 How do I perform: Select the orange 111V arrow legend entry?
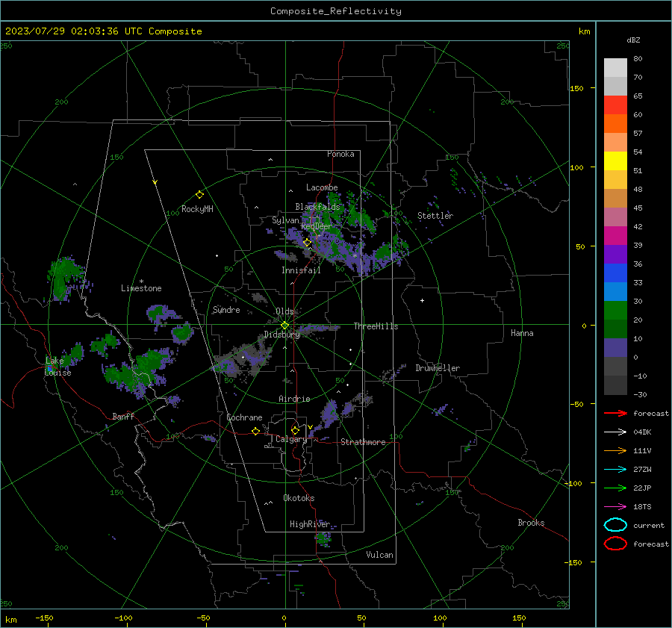615,450
